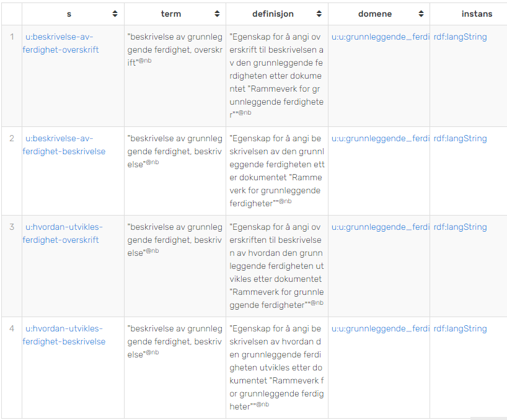Open rdf:langString link in row 3
Screen dimensions: 507x420
click(460, 227)
